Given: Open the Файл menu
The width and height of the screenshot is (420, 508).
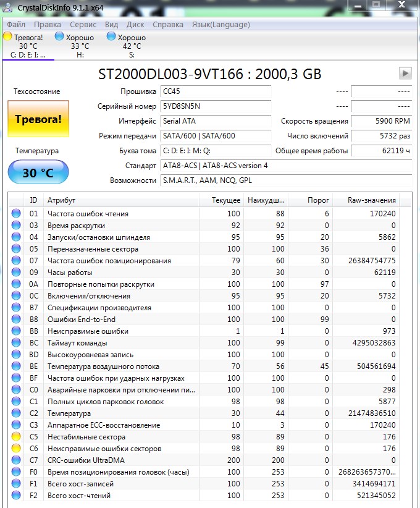Looking at the screenshot, I should pos(16,25).
